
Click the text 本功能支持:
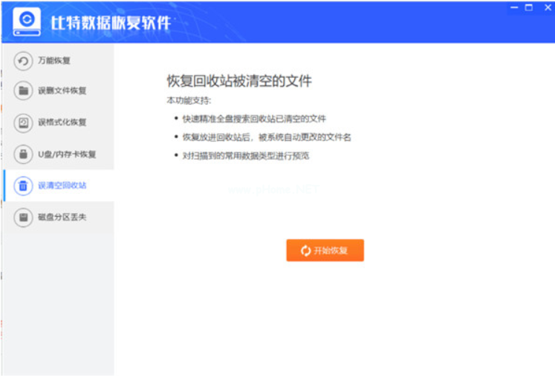189,100
